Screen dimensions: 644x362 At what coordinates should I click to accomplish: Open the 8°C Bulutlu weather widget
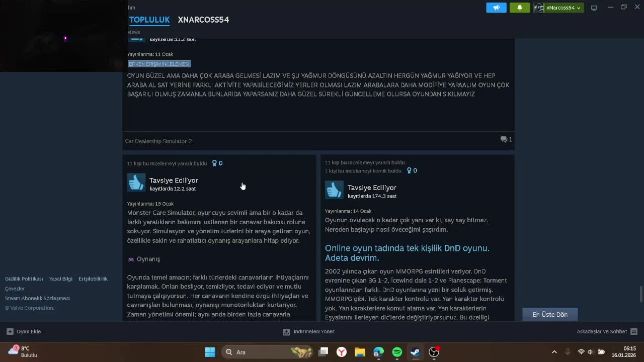click(23, 351)
